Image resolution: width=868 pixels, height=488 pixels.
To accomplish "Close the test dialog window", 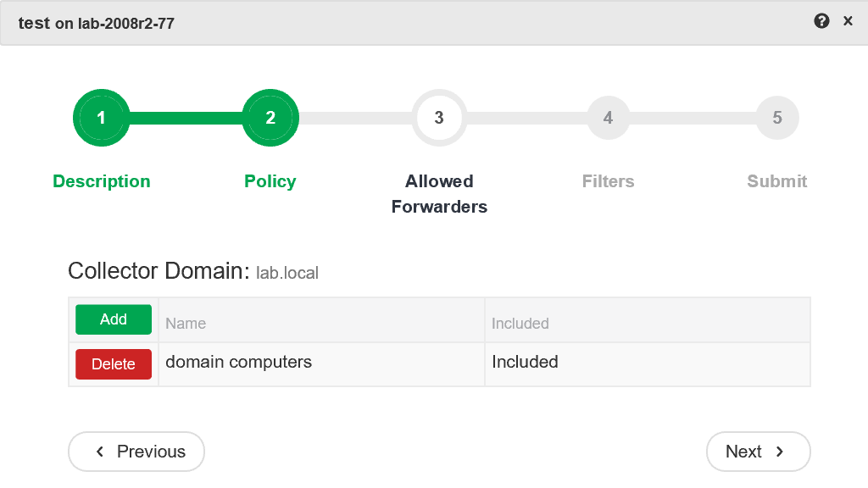I will coord(848,22).
